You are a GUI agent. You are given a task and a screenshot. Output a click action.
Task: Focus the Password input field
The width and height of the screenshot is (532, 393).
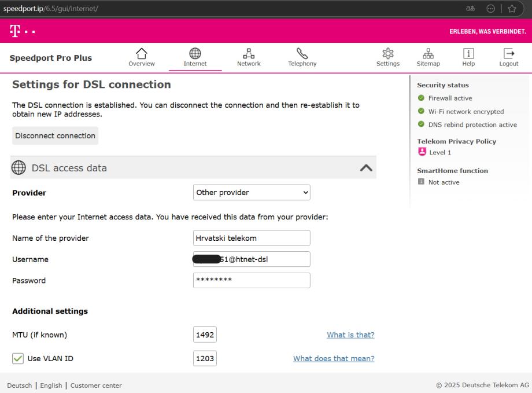coord(252,281)
